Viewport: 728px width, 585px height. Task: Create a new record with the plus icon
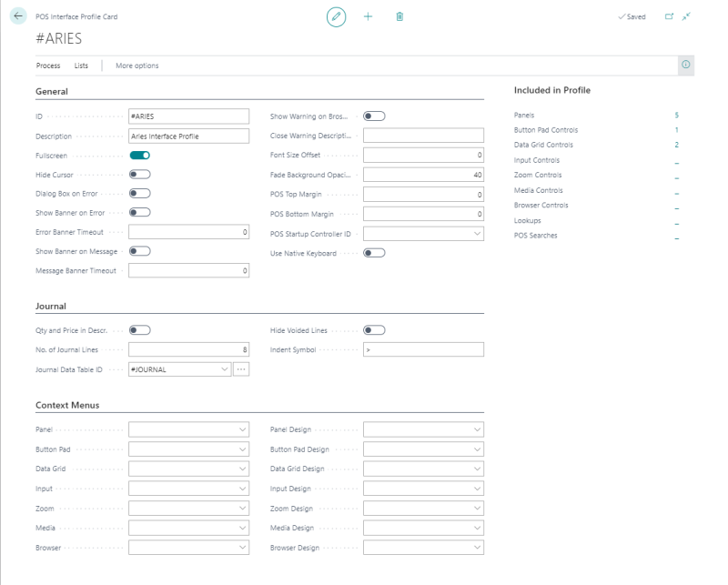(x=368, y=16)
